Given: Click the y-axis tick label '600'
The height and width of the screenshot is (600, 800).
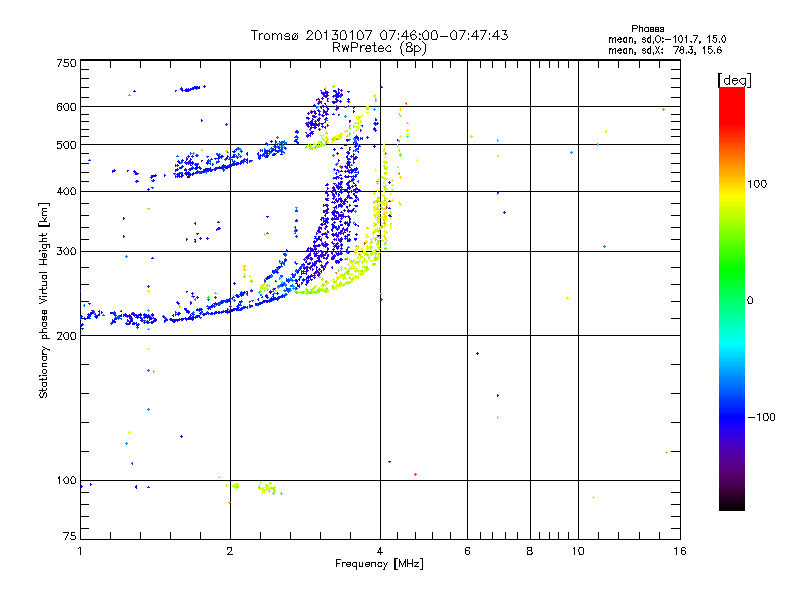Looking at the screenshot, I should point(66,107).
